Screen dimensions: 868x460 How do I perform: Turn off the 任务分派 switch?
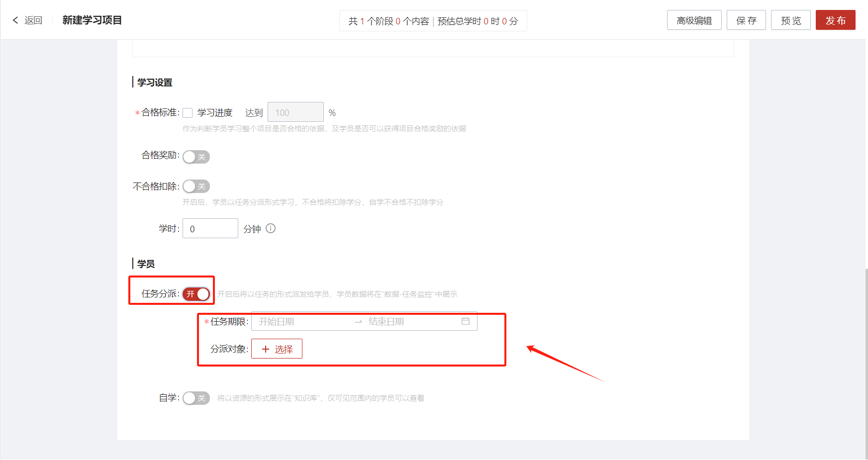pos(196,294)
